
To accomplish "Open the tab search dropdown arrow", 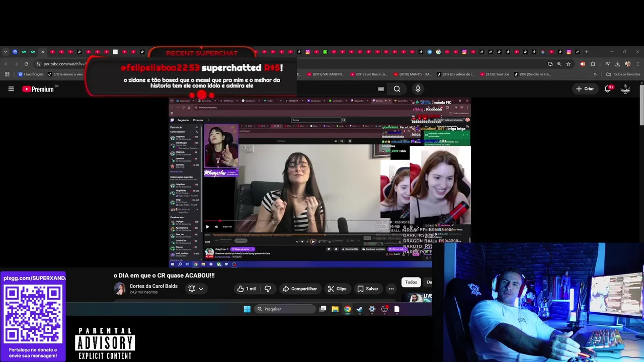I will tap(6, 52).
